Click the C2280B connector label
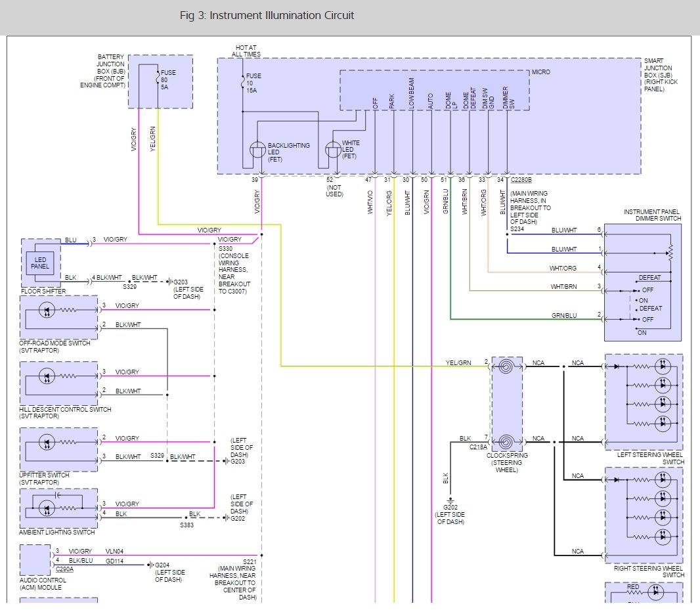The width and height of the screenshot is (700, 612). click(x=521, y=179)
